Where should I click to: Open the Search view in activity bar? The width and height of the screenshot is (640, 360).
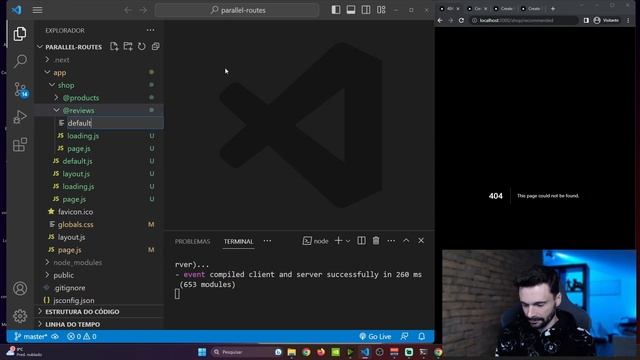point(20,62)
